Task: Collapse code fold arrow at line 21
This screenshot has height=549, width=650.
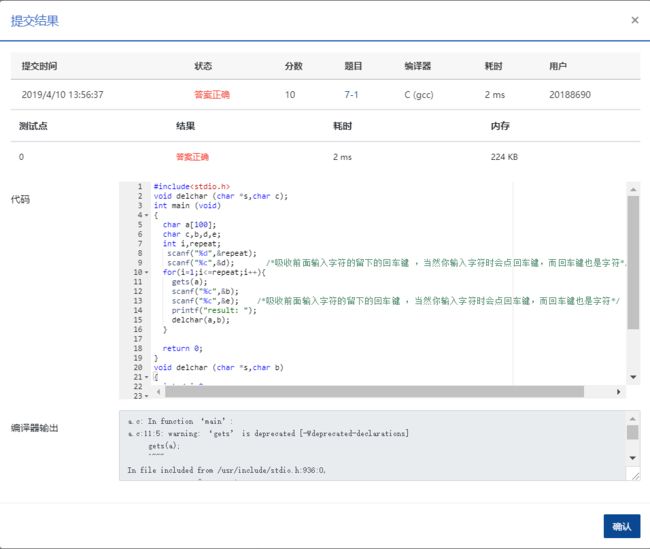Action: [146, 377]
